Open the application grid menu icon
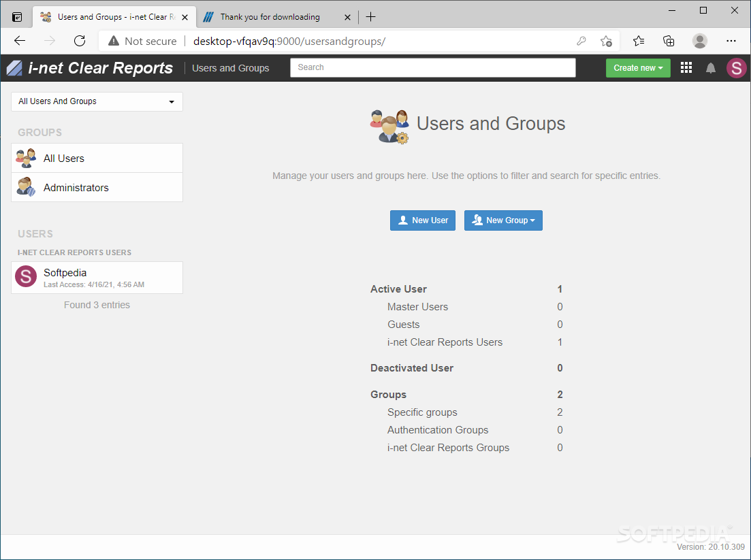The width and height of the screenshot is (751, 560). [686, 68]
